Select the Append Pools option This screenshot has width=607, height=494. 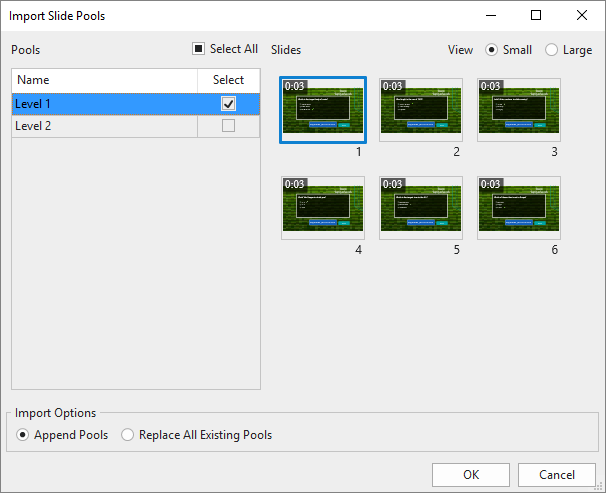coord(22,435)
